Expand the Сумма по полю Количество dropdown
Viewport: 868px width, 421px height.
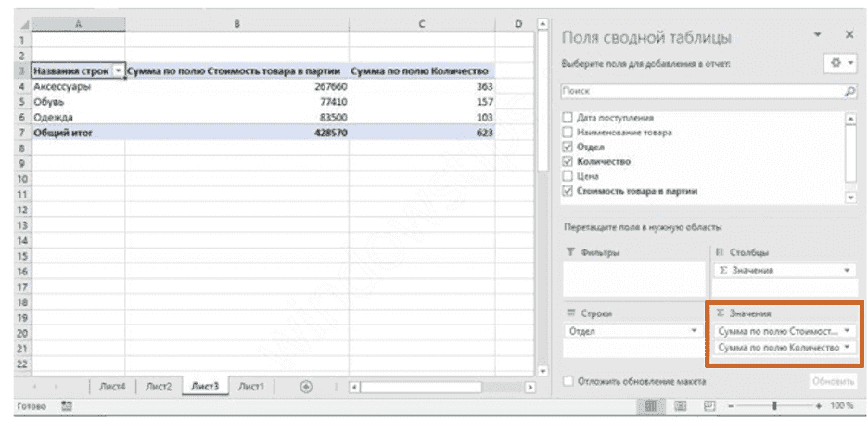[x=847, y=347]
